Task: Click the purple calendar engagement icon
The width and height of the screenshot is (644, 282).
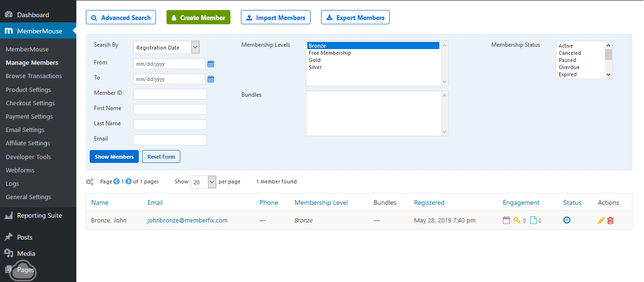Action: pyautogui.click(x=506, y=221)
